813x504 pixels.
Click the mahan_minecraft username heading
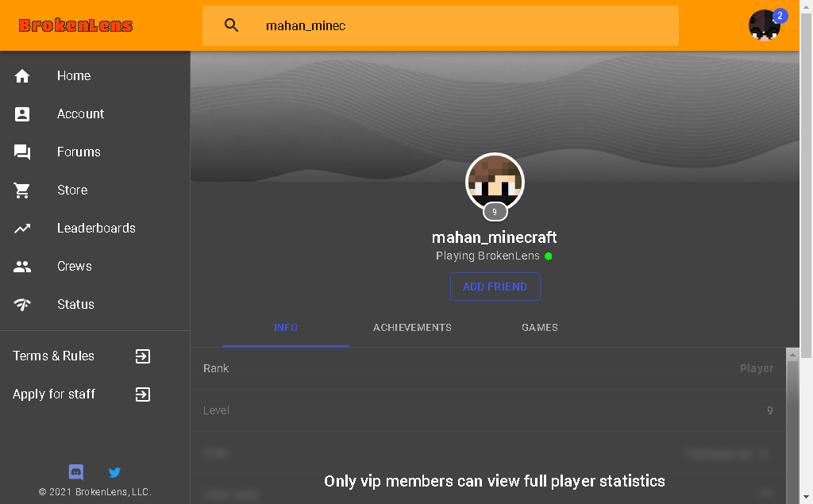495,237
